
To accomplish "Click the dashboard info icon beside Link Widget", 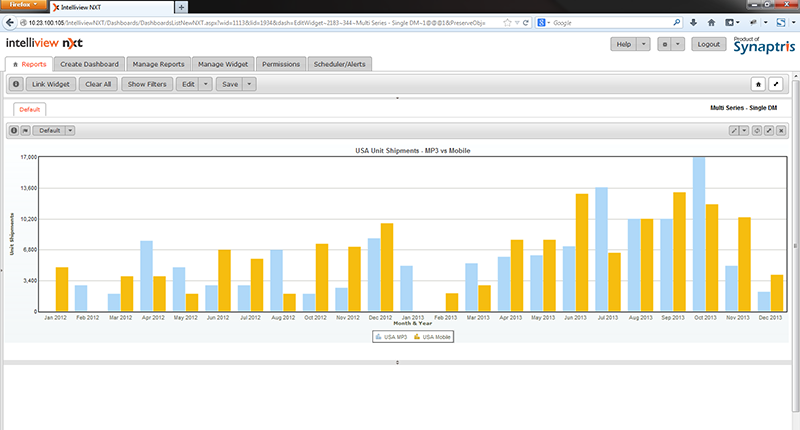I will (x=16, y=85).
